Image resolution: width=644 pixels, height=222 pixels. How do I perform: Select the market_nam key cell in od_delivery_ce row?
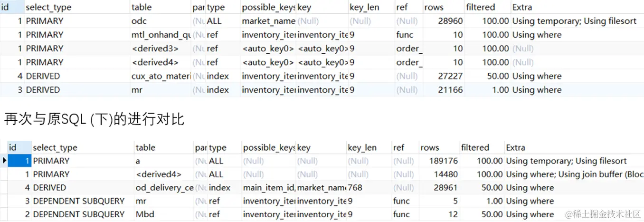point(322,188)
